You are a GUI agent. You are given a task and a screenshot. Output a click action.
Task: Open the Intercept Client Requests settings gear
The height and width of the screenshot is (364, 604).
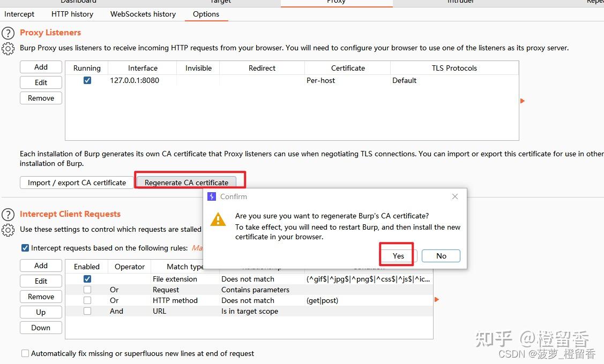tap(8, 229)
